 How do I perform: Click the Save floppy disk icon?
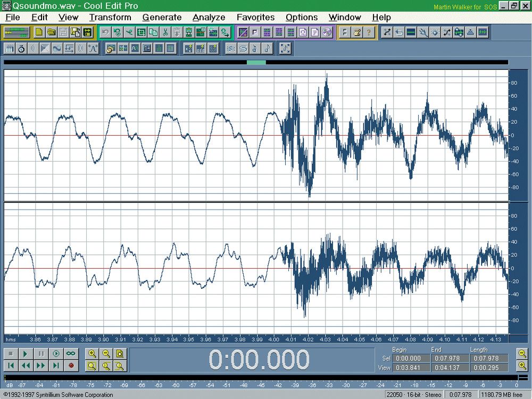click(x=63, y=32)
